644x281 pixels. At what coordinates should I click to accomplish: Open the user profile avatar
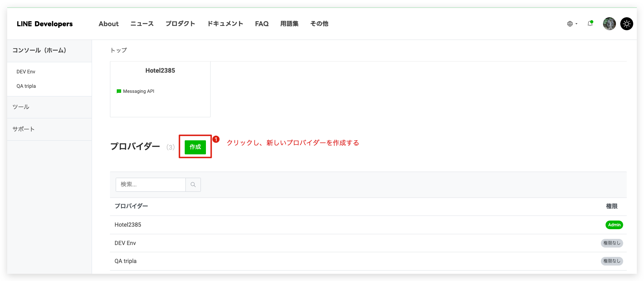pyautogui.click(x=609, y=24)
